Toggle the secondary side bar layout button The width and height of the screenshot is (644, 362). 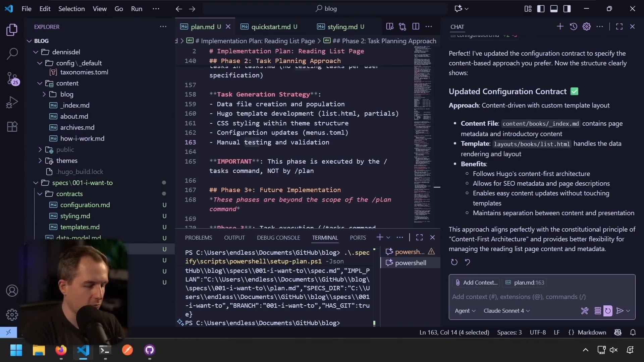[x=567, y=9]
